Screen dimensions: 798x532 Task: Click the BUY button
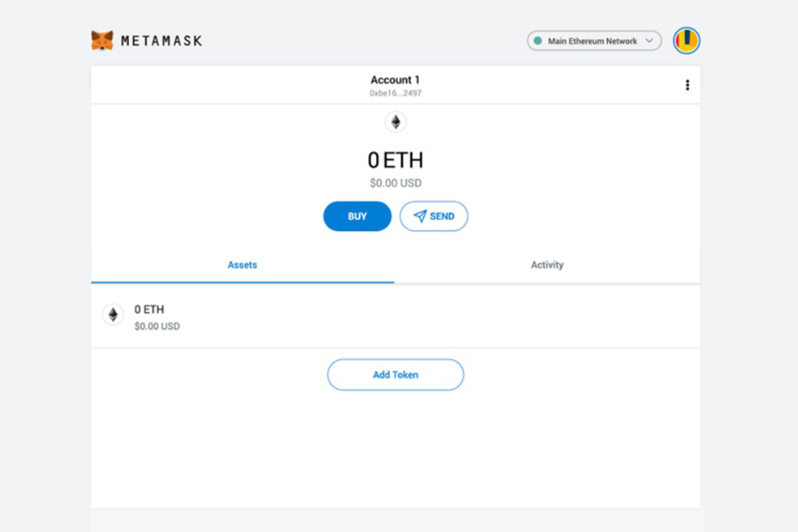tap(357, 216)
